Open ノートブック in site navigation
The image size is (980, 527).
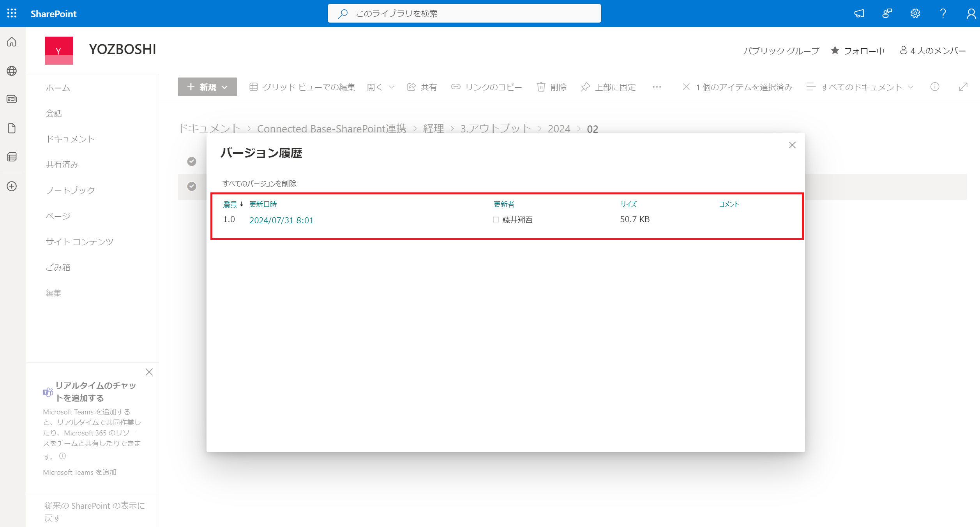click(71, 190)
